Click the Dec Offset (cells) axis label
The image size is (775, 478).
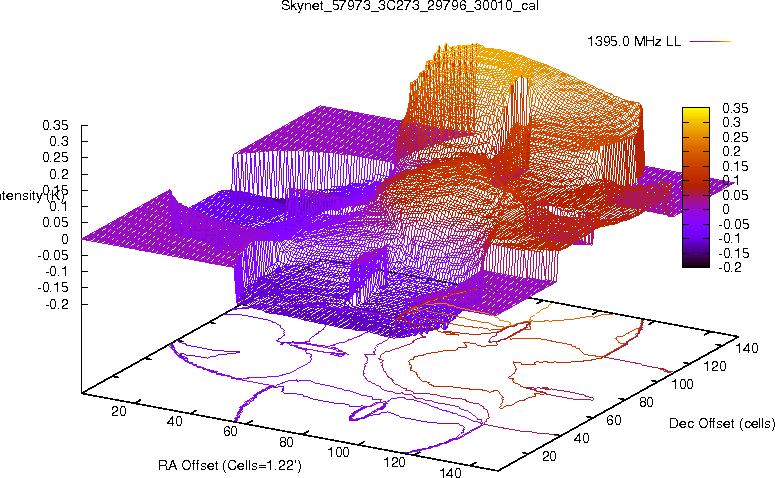[x=721, y=424]
